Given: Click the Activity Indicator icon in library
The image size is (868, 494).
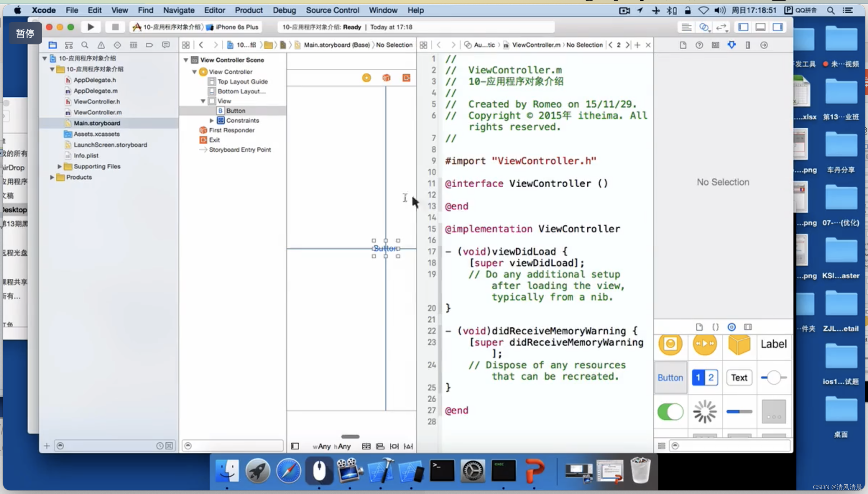Looking at the screenshot, I should tap(705, 412).
